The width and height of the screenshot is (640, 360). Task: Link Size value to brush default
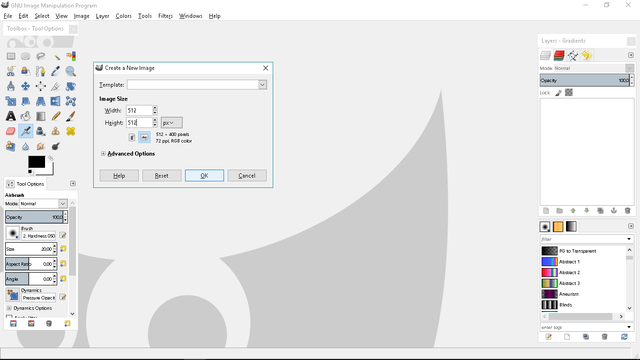click(63, 249)
